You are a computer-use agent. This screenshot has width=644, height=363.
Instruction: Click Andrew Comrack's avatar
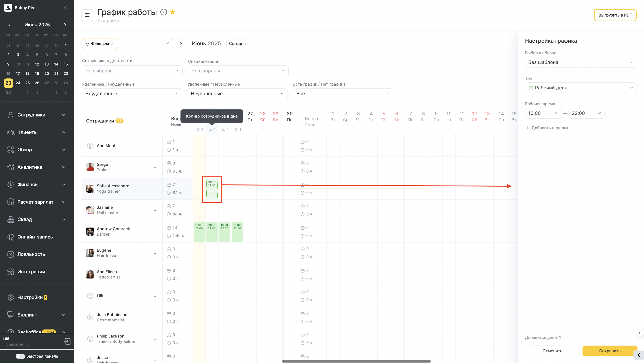point(90,232)
